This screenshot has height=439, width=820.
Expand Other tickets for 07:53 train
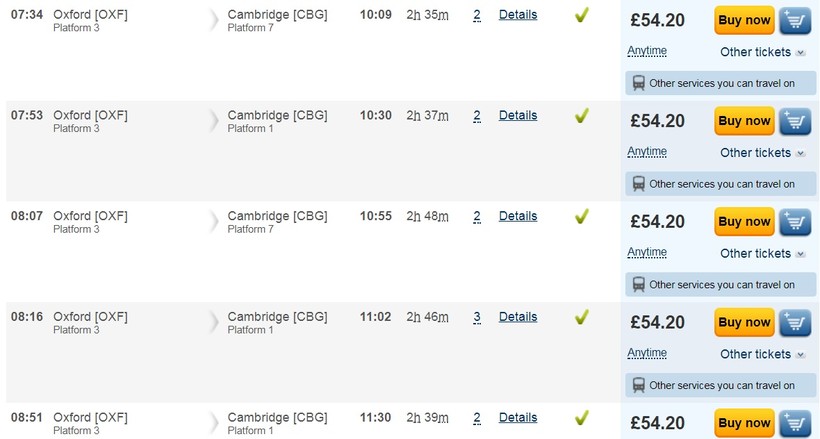tap(762, 153)
